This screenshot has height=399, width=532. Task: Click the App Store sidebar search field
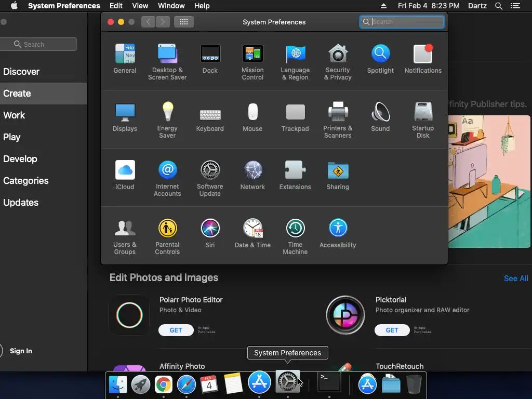[38, 44]
